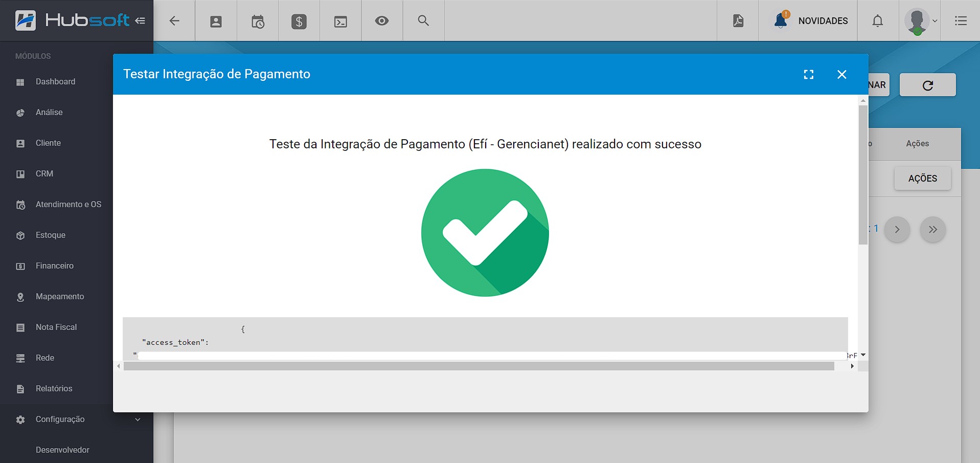
Task: Go back using the left arrow
Action: point(174,21)
